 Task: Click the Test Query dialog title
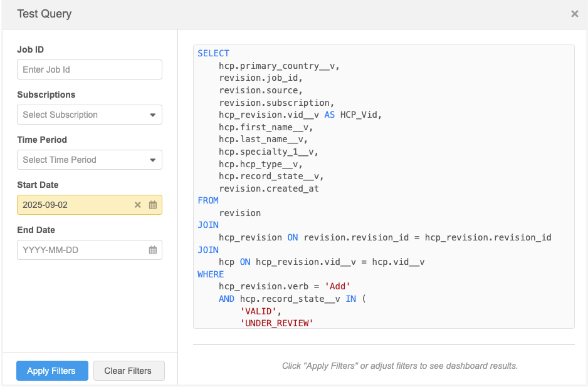[45, 14]
